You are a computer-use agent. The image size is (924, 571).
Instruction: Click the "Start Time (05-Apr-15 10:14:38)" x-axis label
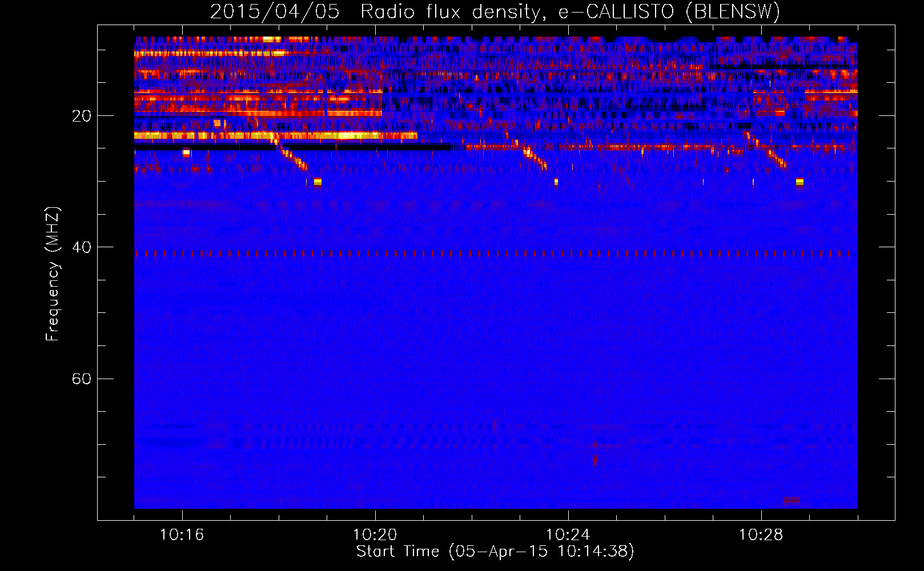coord(495,552)
